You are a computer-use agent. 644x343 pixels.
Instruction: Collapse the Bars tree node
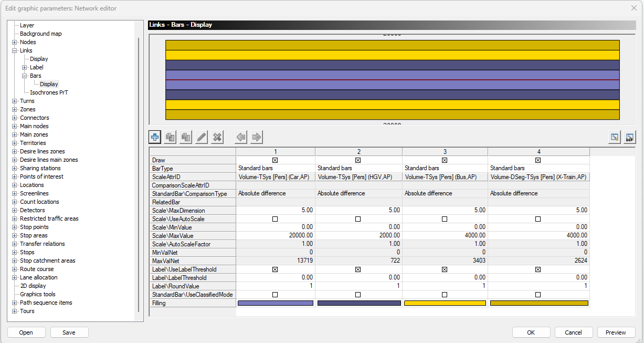pos(25,76)
